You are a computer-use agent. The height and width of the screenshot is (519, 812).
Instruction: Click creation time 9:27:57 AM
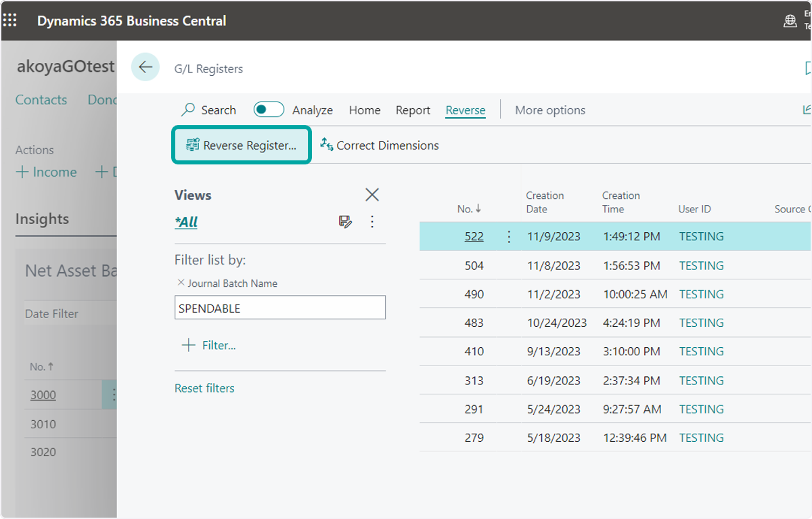pos(631,409)
